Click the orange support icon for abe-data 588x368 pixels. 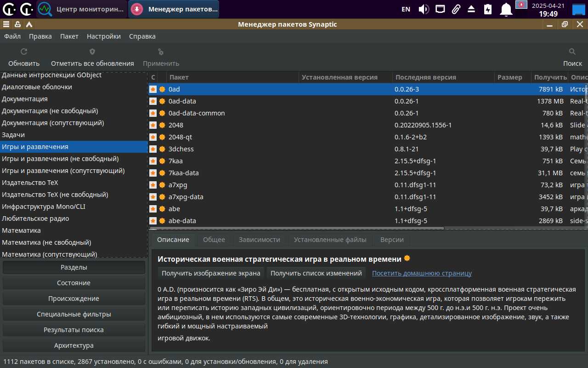(162, 221)
